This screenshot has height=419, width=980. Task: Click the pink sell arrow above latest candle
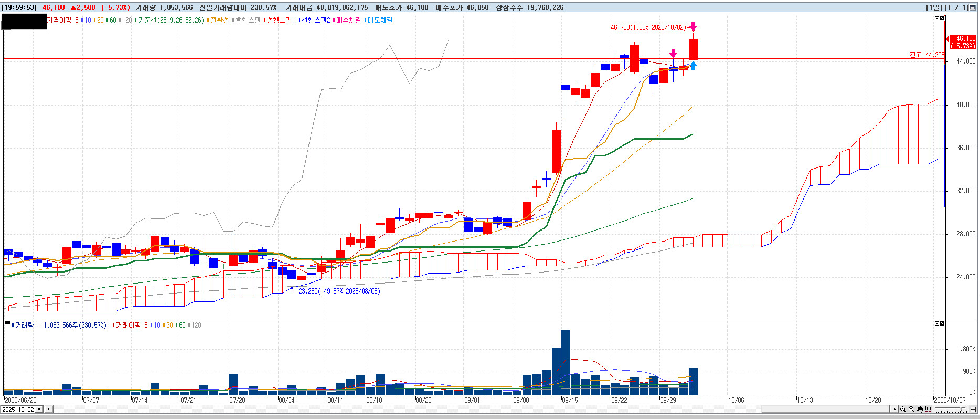pos(693,27)
